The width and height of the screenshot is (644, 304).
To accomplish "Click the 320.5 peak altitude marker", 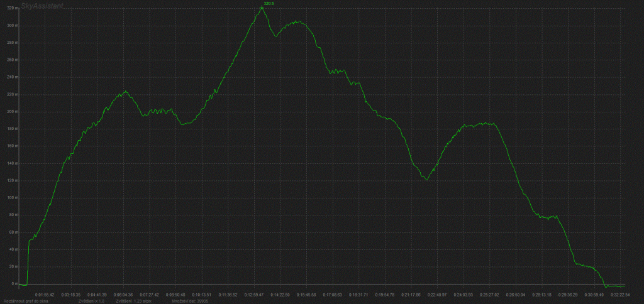I will pyautogui.click(x=262, y=7).
